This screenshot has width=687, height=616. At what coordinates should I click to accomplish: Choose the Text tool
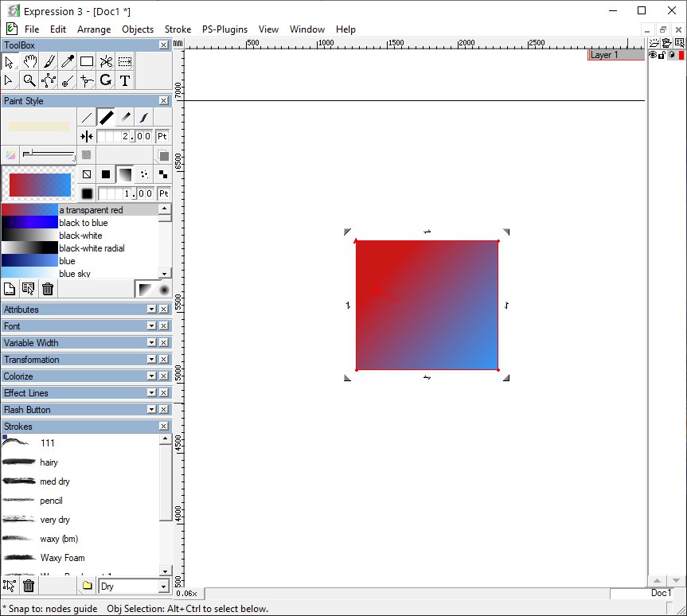pyautogui.click(x=125, y=80)
